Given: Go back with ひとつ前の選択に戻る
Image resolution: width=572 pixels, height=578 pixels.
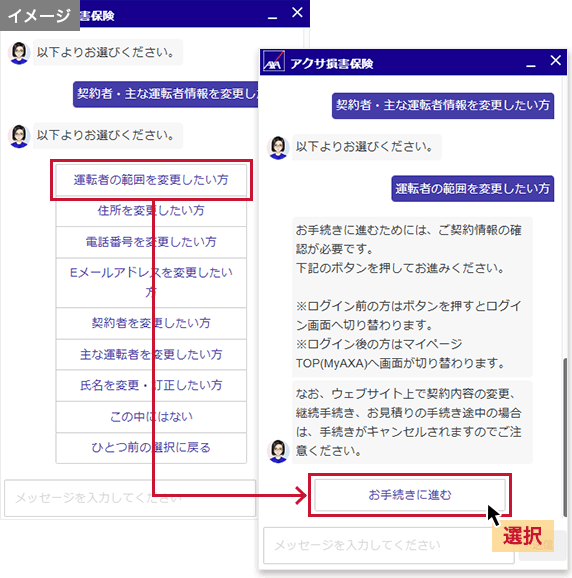Looking at the screenshot, I should tap(151, 448).
